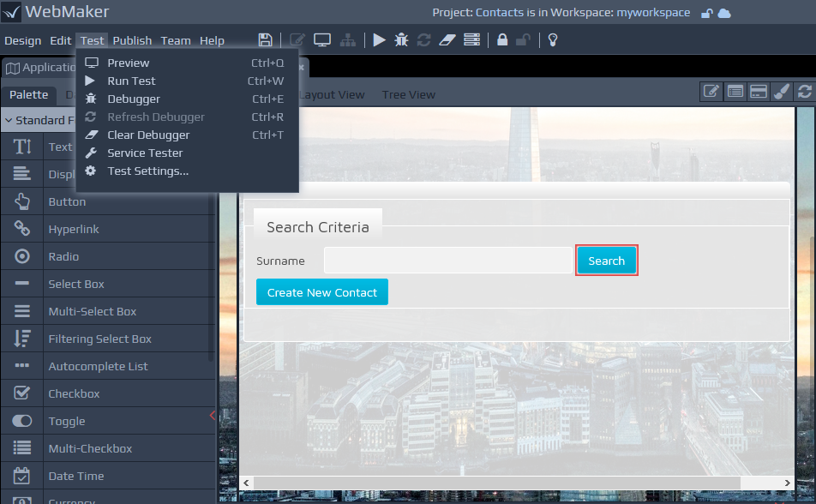The height and width of the screenshot is (504, 816).
Task: Select the Radio palette item
Action: (108, 256)
